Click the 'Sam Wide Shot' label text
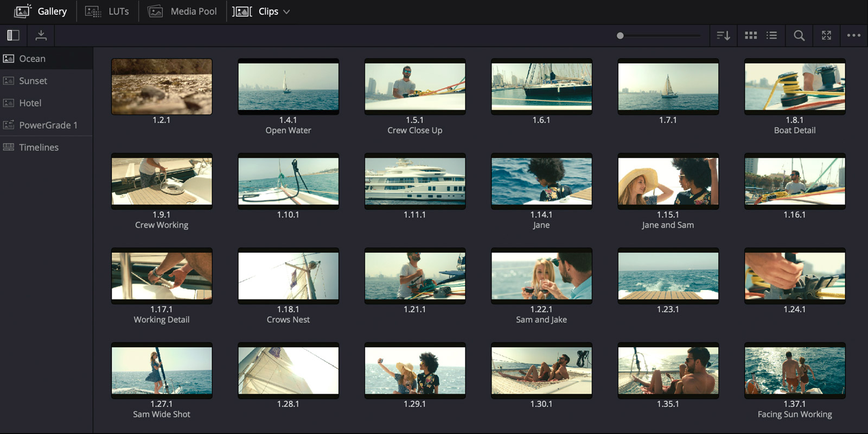This screenshot has width=868, height=434. pyautogui.click(x=162, y=414)
